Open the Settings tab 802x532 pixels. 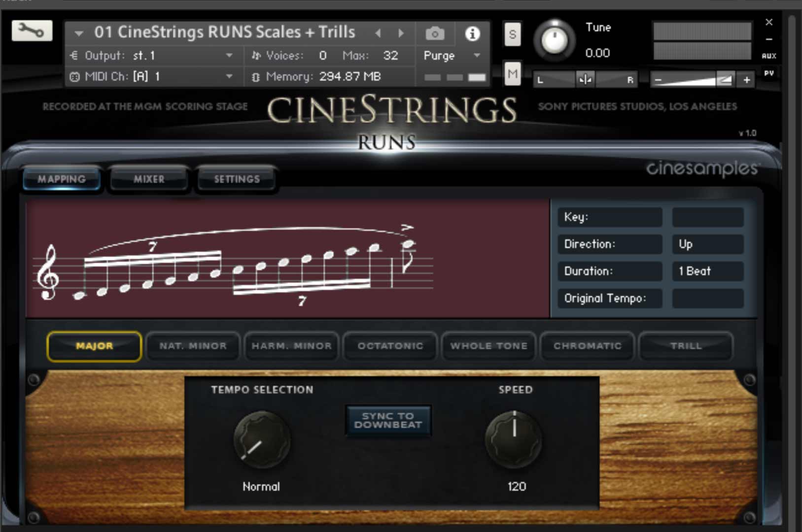(x=236, y=179)
